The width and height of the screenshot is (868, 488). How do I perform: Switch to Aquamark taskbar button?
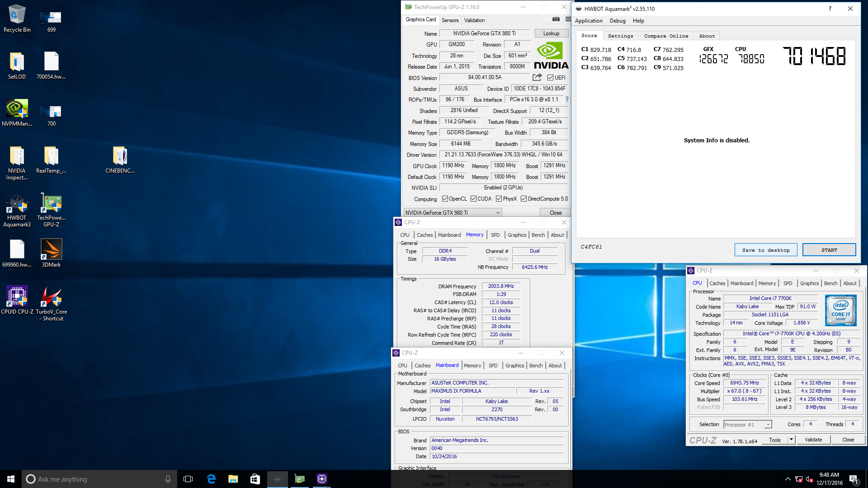click(x=278, y=479)
